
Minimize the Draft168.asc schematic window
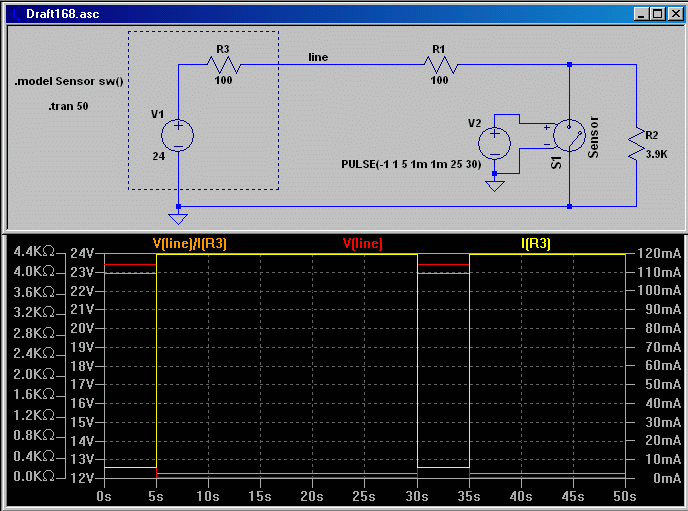point(641,14)
